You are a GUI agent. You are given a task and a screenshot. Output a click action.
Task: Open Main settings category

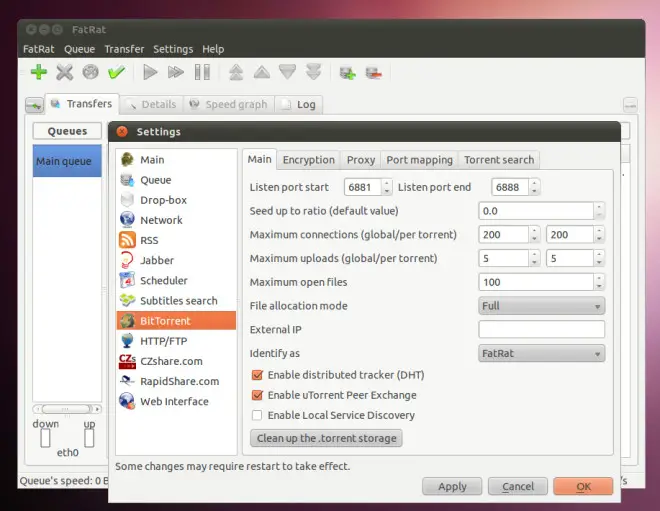tap(176, 160)
